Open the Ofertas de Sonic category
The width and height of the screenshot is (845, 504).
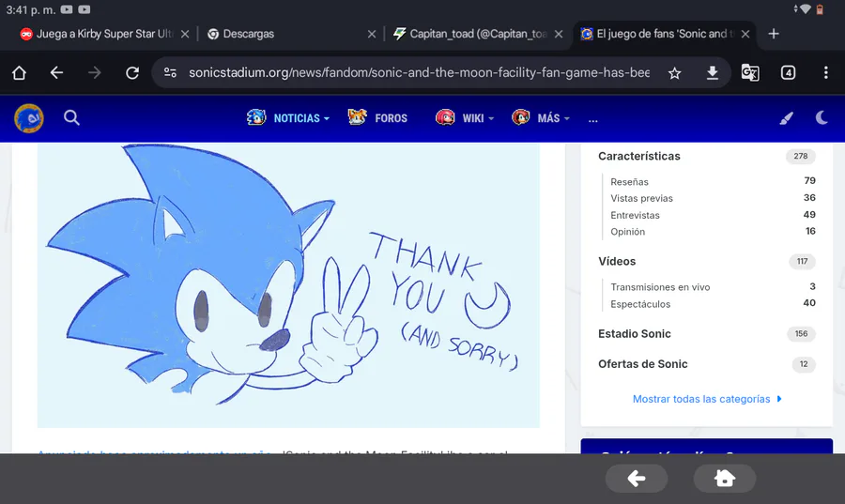(642, 364)
